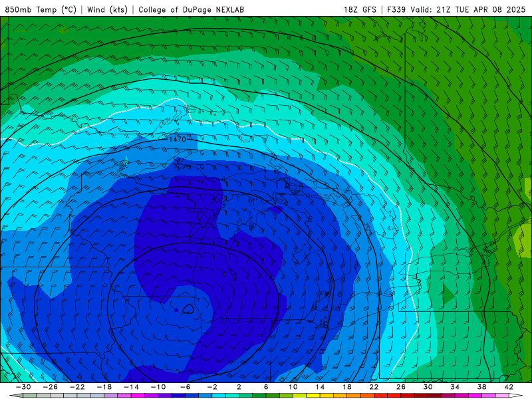Click the '-2' color scale label
This screenshot has width=532, height=399.
212,387
